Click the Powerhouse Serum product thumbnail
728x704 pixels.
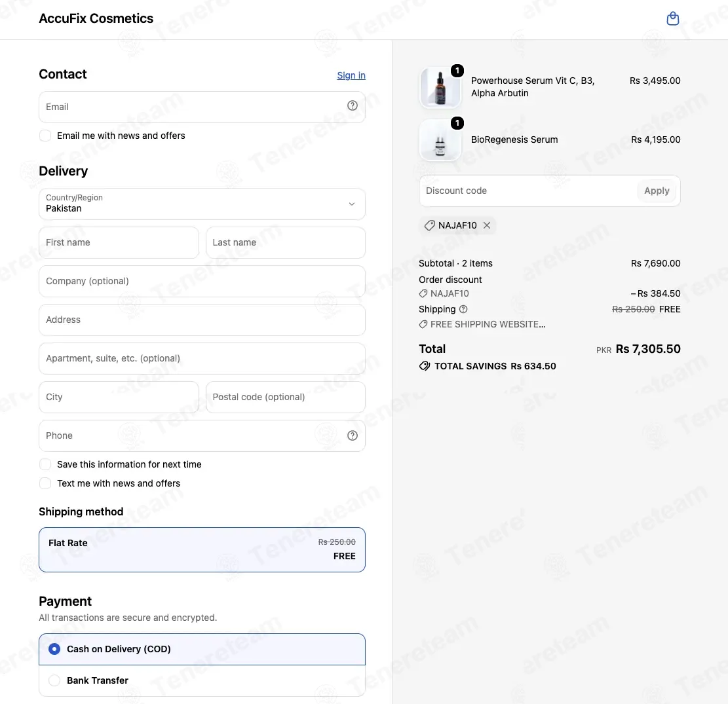[x=440, y=87]
